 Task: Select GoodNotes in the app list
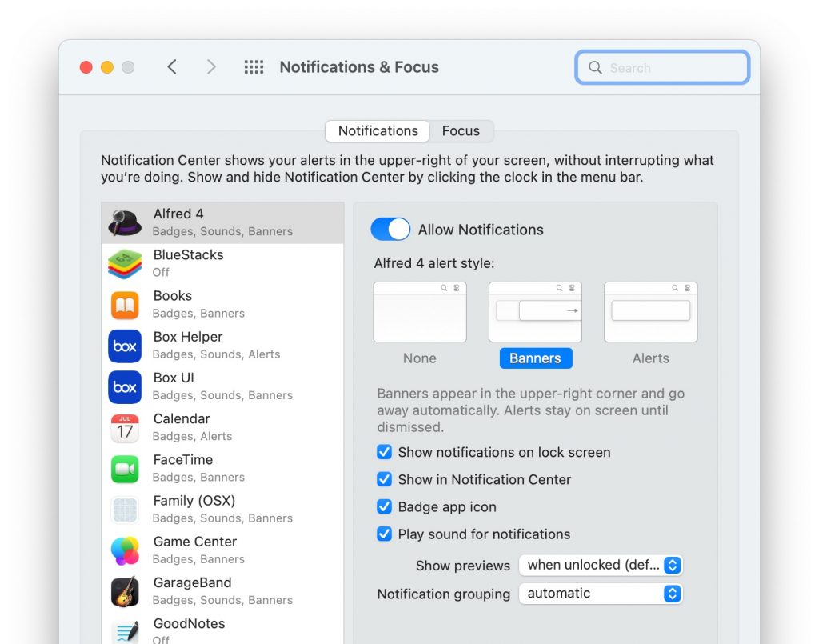222,628
